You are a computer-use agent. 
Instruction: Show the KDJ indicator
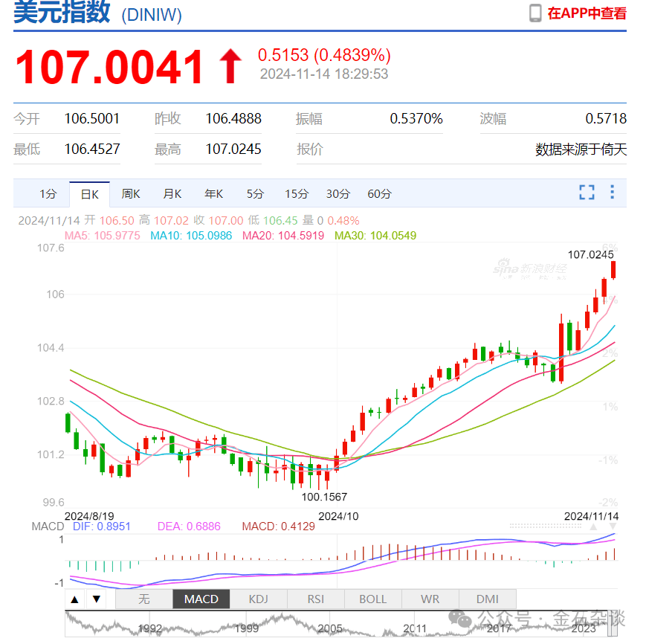coord(258,598)
